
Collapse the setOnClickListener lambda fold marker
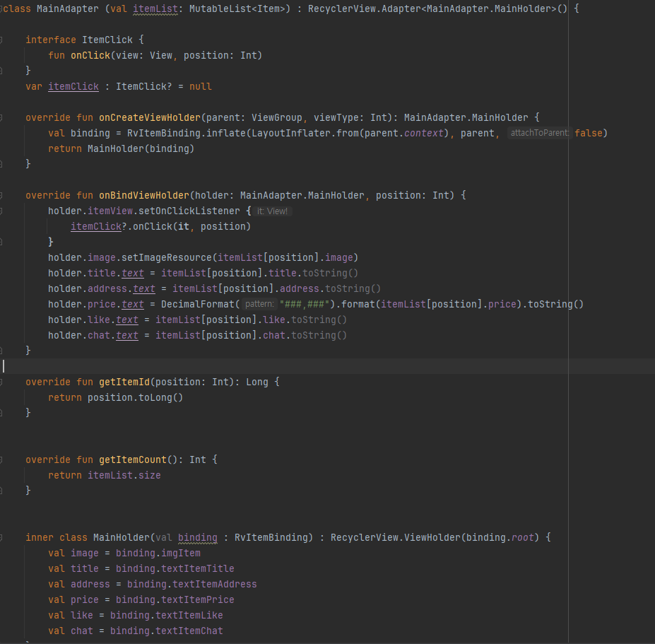[x=1, y=211]
